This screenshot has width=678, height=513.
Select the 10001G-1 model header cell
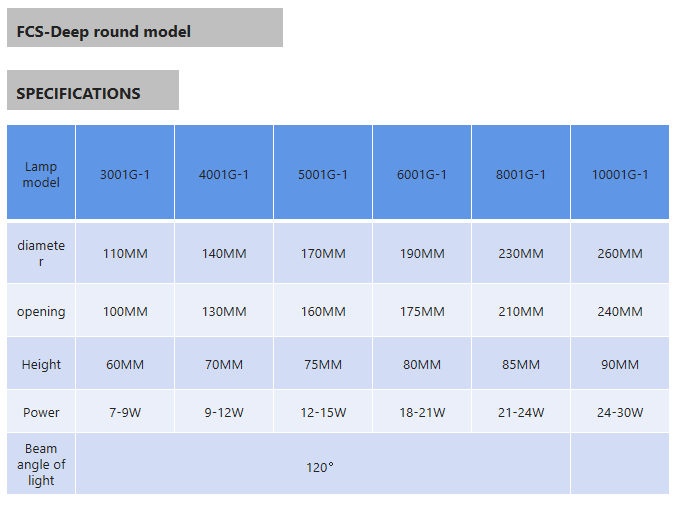pos(620,174)
